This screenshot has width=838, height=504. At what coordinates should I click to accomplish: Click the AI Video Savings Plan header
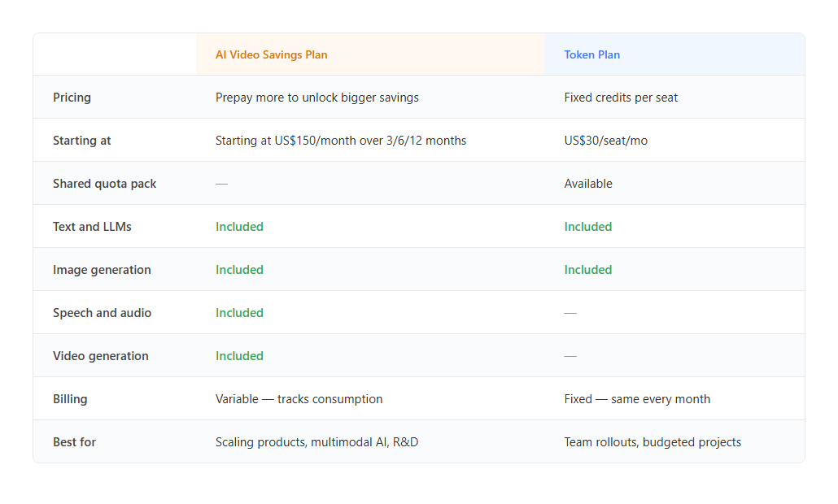(x=272, y=55)
